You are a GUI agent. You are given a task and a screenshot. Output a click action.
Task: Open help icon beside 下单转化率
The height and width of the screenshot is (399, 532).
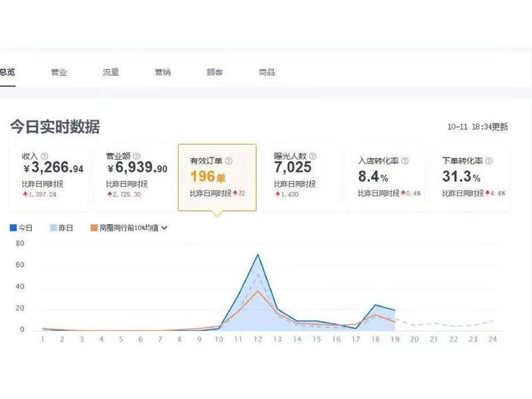pyautogui.click(x=489, y=161)
